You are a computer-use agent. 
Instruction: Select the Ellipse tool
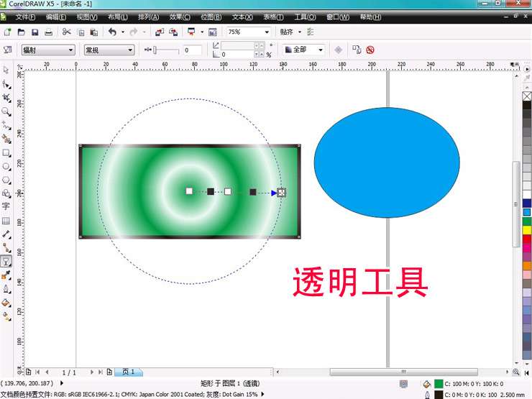point(6,166)
